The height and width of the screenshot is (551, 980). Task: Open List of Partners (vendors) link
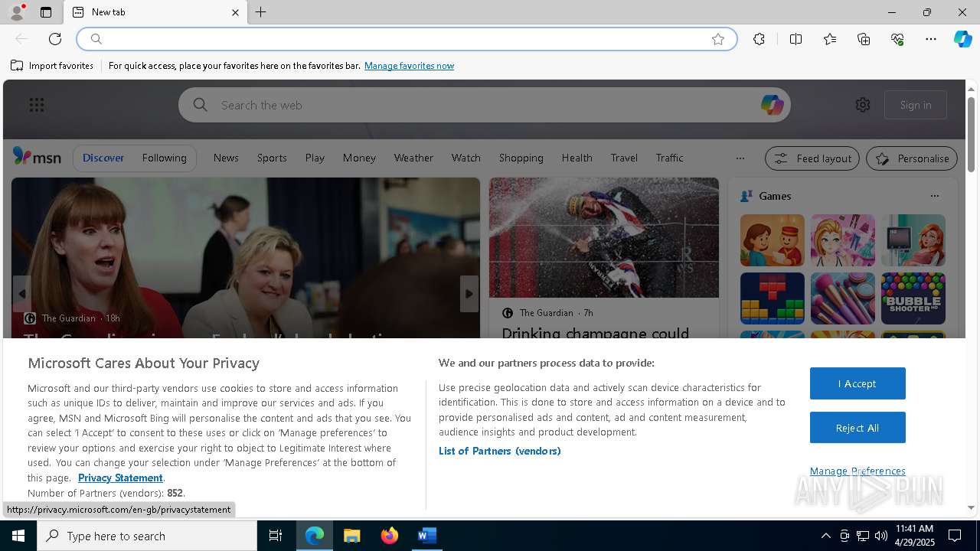coord(499,451)
